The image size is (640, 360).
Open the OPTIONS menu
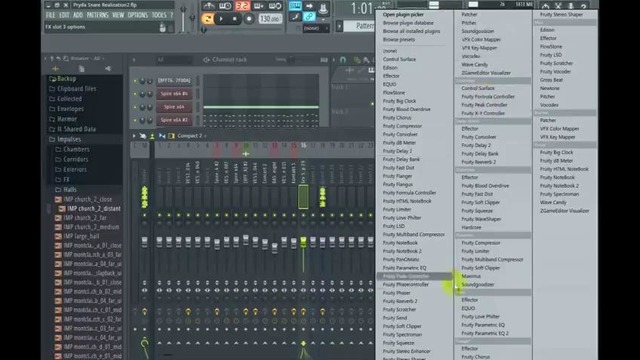[x=138, y=16]
